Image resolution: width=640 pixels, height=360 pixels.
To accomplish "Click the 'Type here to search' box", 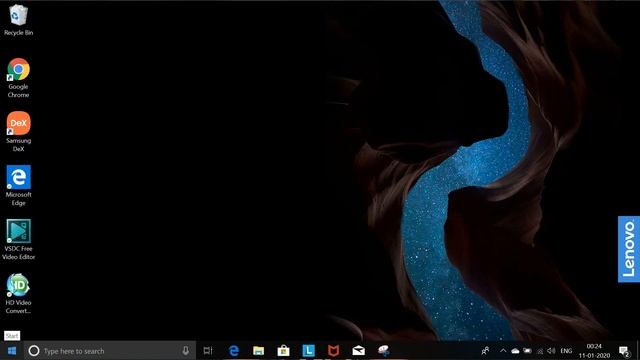I will tap(109, 351).
